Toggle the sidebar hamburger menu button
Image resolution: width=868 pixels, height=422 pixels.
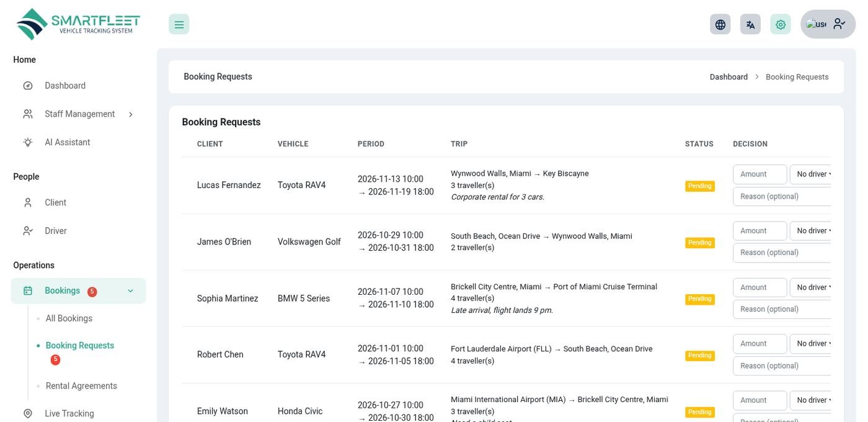179,24
